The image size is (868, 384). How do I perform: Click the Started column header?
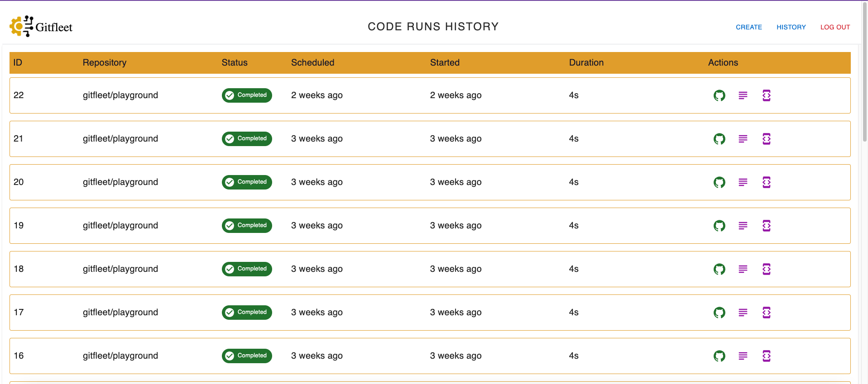point(445,62)
